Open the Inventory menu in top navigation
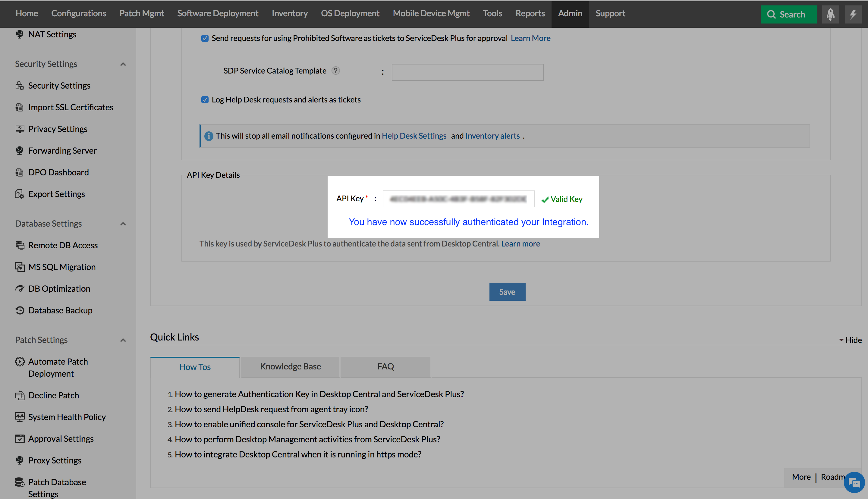868x499 pixels. (x=290, y=13)
